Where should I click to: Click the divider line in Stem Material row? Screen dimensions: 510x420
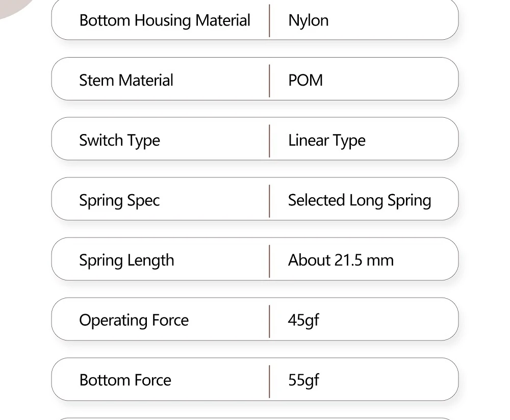[x=269, y=80]
